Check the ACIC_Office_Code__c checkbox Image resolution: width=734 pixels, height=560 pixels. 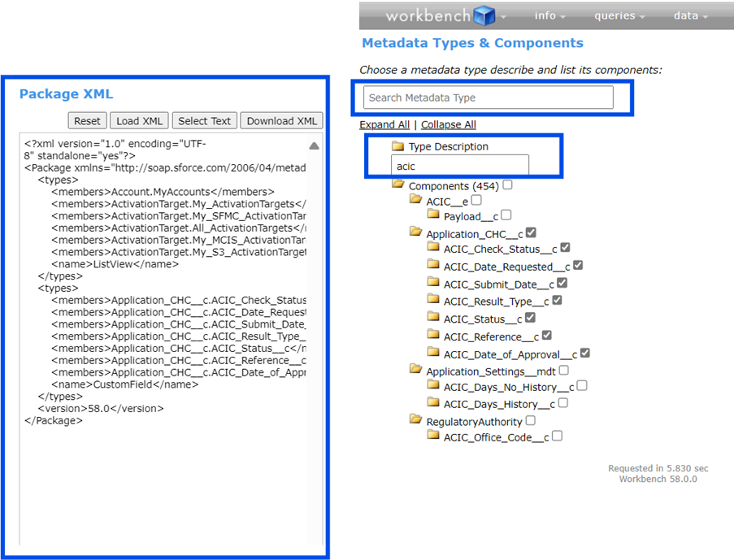pos(557,436)
